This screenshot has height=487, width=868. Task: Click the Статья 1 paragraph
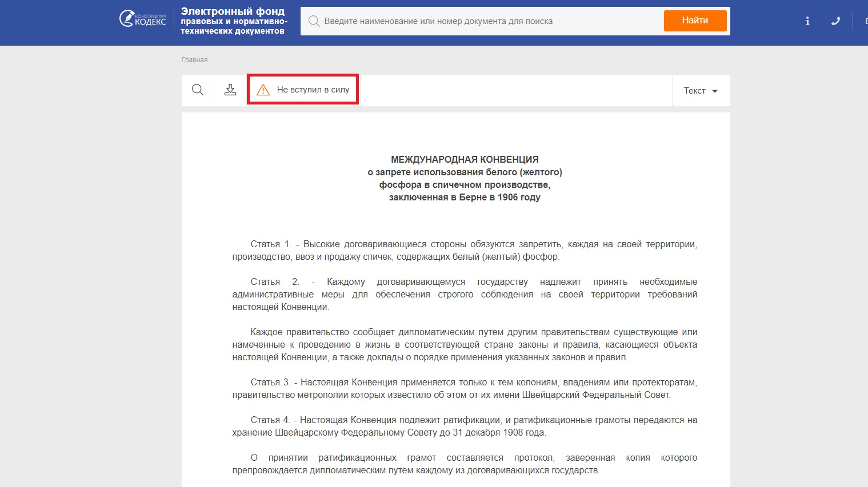click(465, 251)
